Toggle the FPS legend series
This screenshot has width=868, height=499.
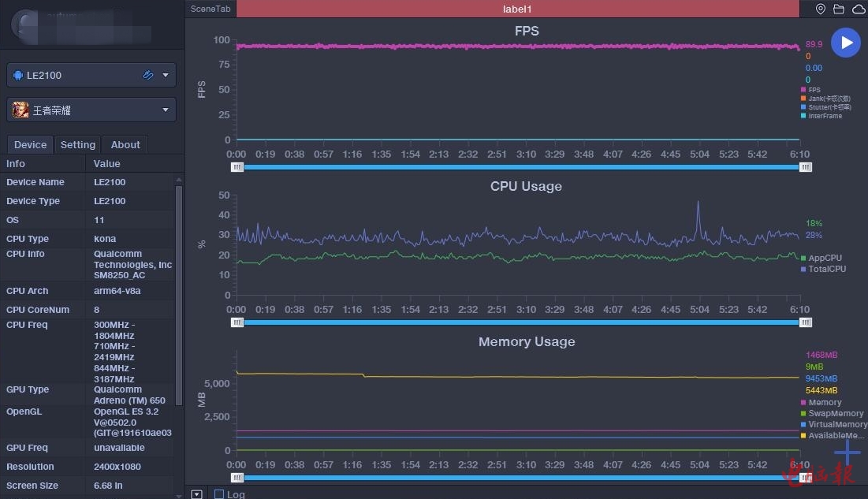click(x=814, y=90)
